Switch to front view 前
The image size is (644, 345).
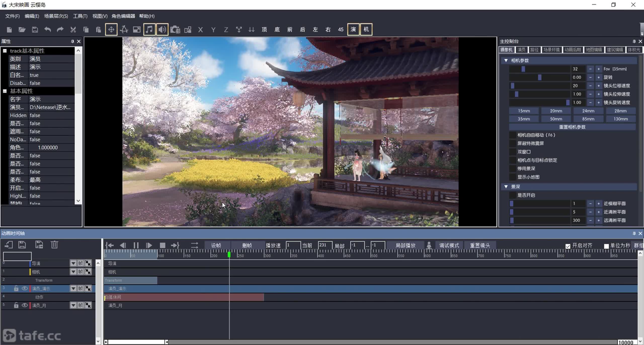(290, 29)
